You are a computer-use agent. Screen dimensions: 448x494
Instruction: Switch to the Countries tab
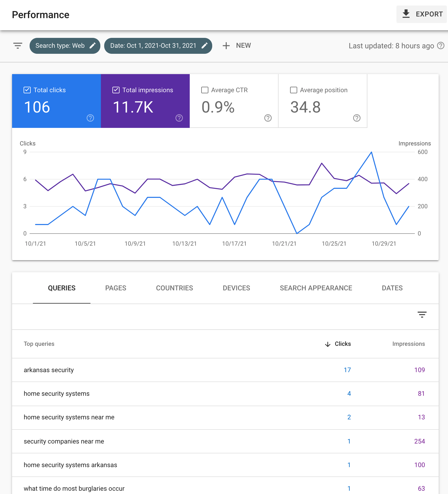174,288
